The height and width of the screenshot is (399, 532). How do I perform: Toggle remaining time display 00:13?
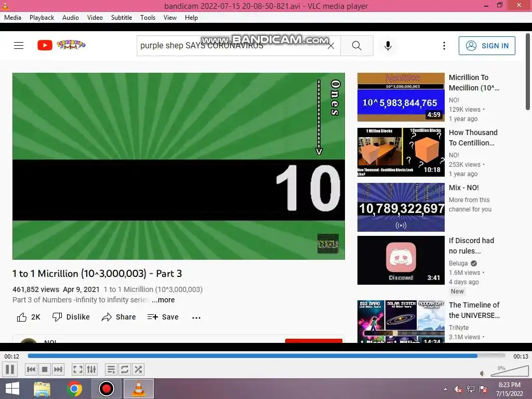pyautogui.click(x=521, y=356)
